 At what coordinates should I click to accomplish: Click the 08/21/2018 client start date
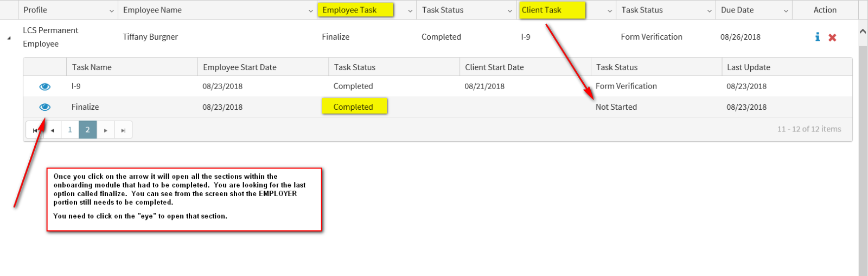(484, 86)
